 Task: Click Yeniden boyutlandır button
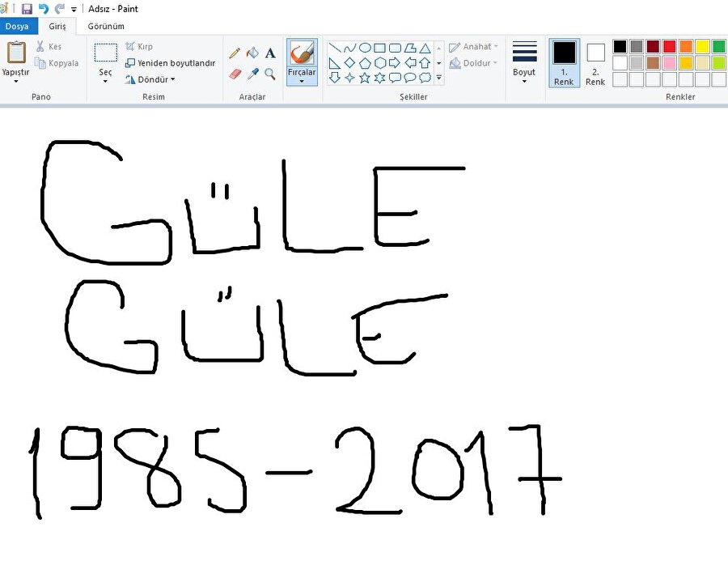click(x=171, y=63)
